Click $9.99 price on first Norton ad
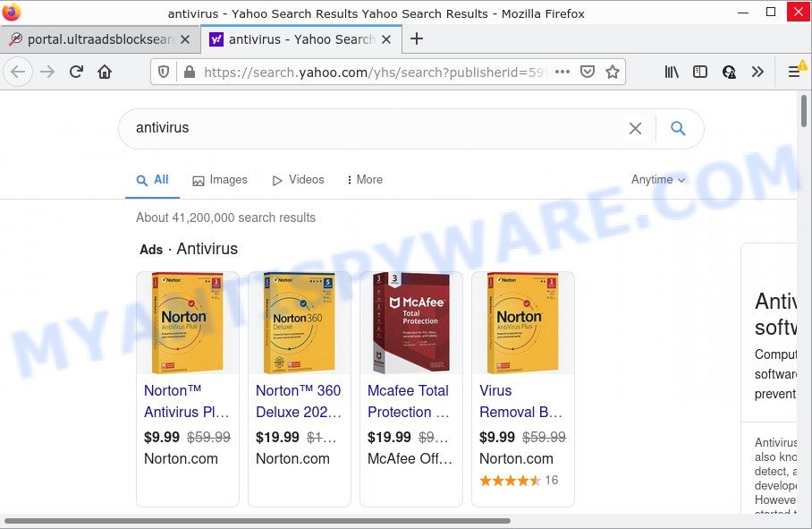 tap(162, 438)
